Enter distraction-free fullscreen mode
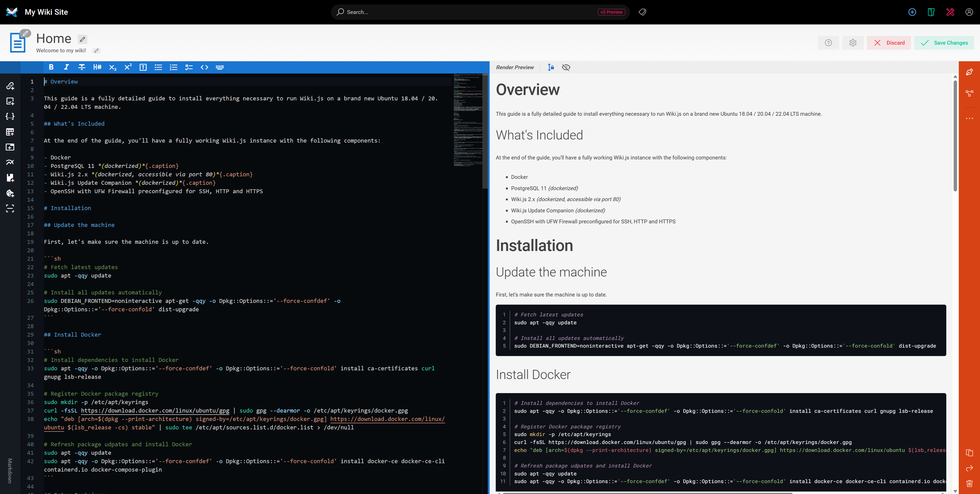The image size is (980, 494). pyautogui.click(x=9, y=209)
